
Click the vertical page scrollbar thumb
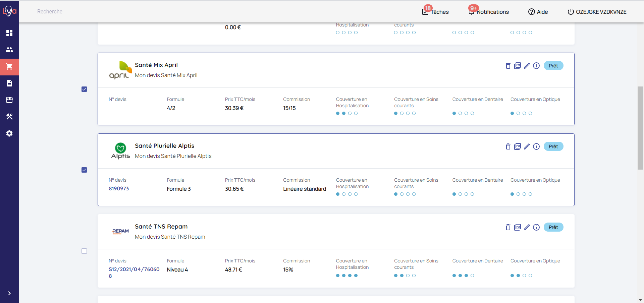[x=640, y=128]
